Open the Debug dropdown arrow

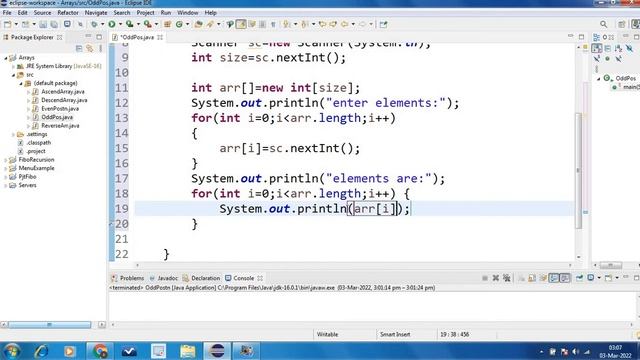102,24
